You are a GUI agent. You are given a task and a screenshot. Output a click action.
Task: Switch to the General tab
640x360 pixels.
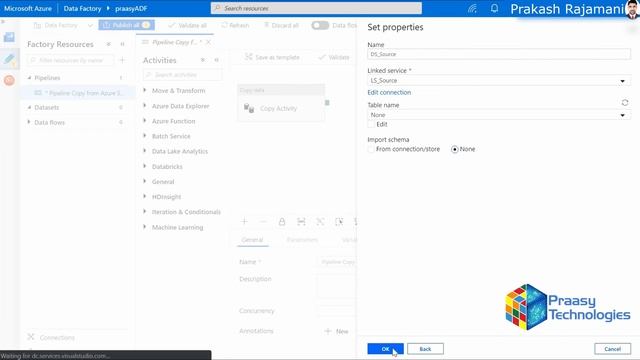[252, 240]
